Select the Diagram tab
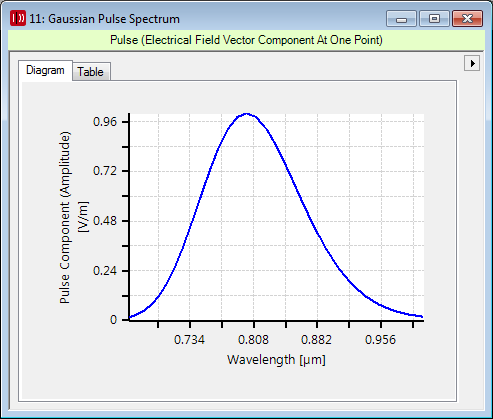This screenshot has width=493, height=419. click(x=45, y=70)
